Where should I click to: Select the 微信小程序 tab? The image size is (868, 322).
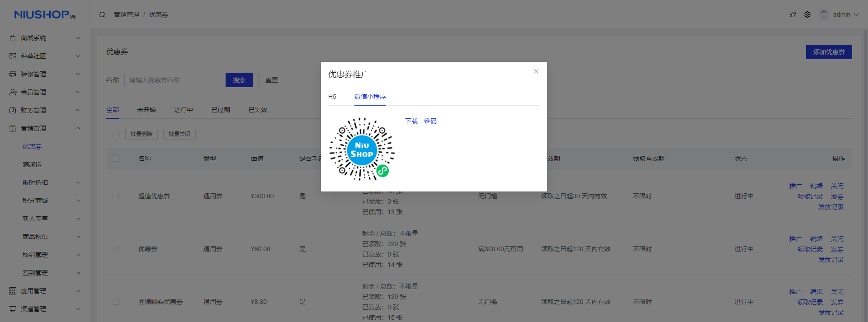click(370, 97)
